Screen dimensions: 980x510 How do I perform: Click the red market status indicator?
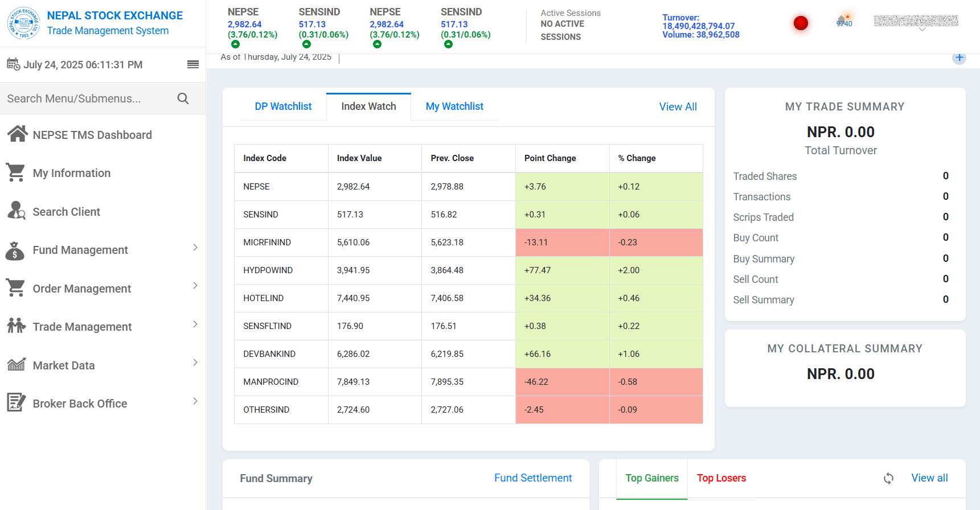(x=801, y=23)
